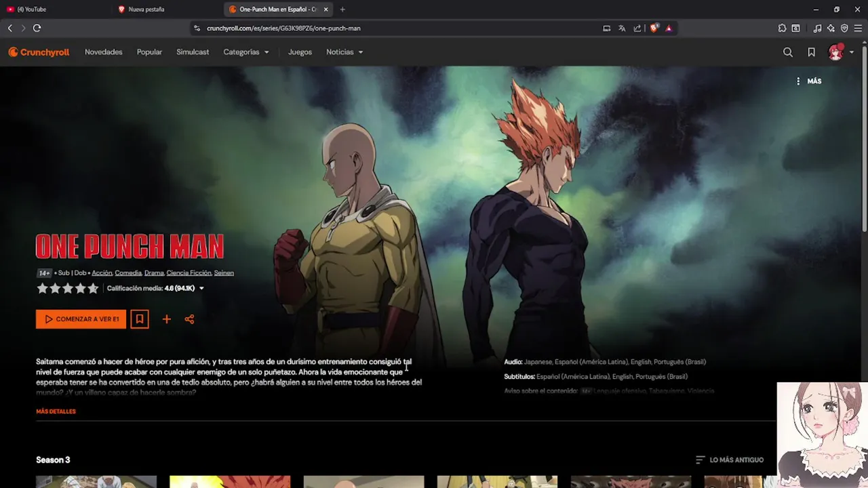The width and height of the screenshot is (868, 488).
Task: Switch to the YouTube tab
Action: click(x=54, y=9)
